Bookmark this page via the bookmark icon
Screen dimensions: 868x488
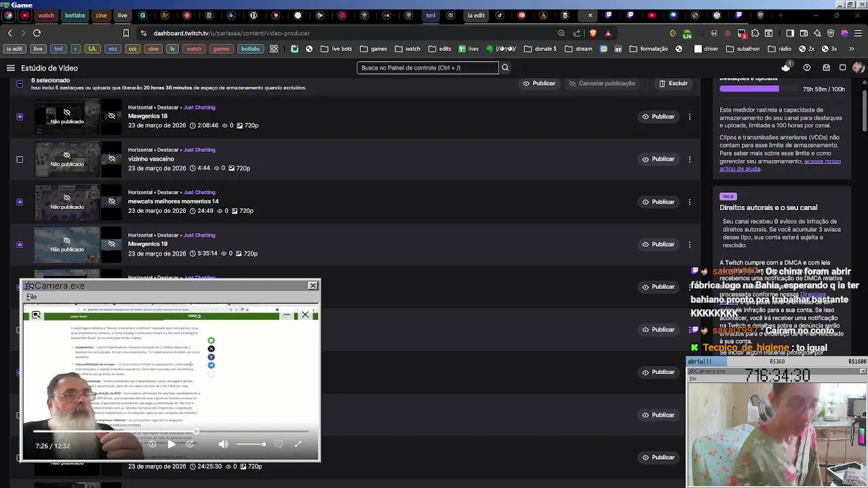pyautogui.click(x=125, y=33)
